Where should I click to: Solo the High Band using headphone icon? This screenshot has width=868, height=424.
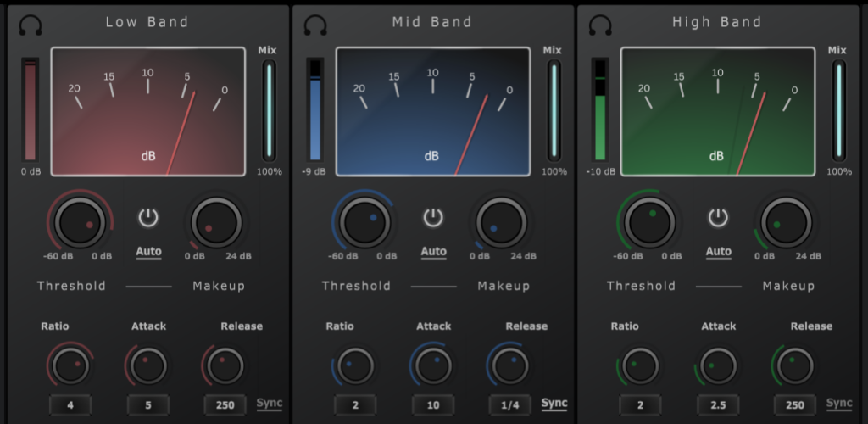pyautogui.click(x=600, y=25)
